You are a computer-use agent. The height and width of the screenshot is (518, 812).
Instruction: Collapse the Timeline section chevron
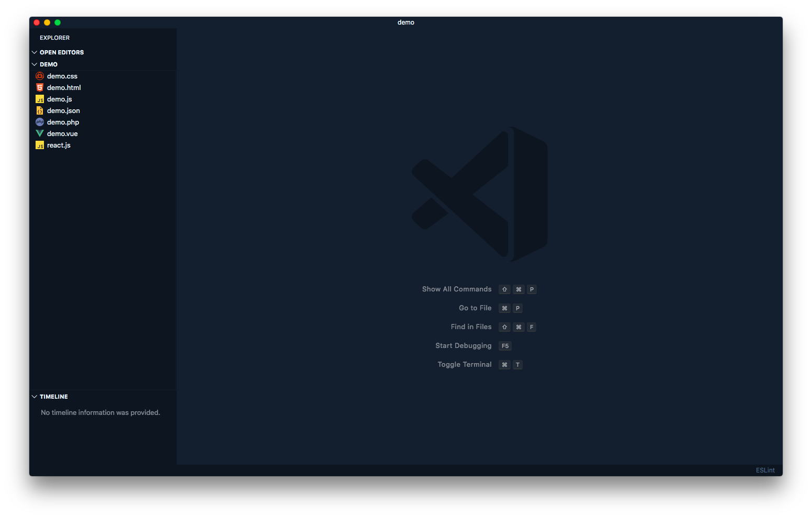pos(35,397)
